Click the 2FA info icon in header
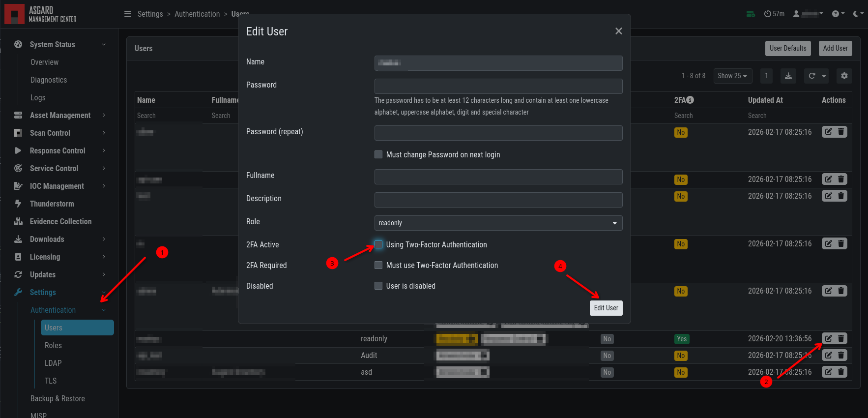868x418 pixels. click(690, 100)
